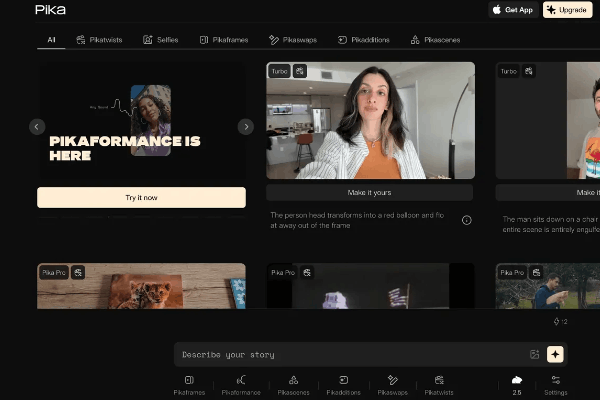Screen dimensions: 600x400
Task: Click the Upgrade button
Action: (567, 10)
